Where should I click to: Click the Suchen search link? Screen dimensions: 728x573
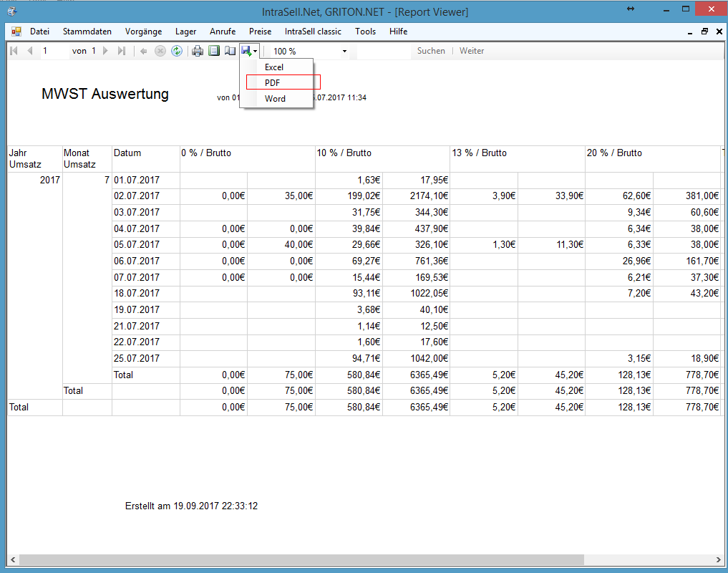[x=431, y=51]
